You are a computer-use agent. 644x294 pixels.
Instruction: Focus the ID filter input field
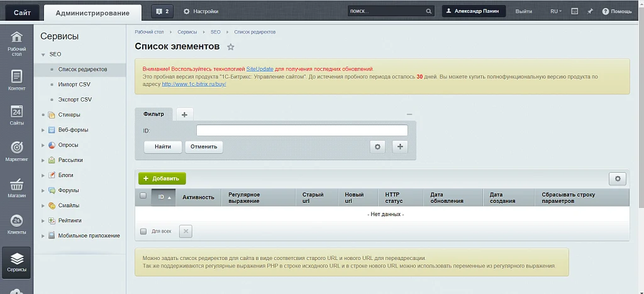pyautogui.click(x=302, y=131)
